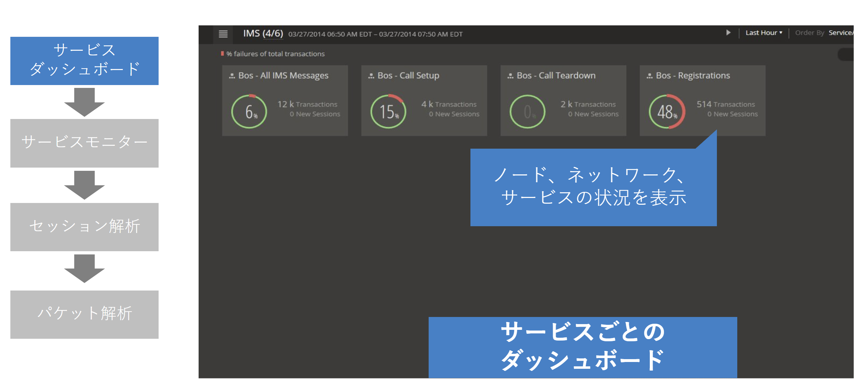This screenshot has height=387, width=868.
Task: Open the Bos - Call Setup card
Action: click(x=424, y=100)
